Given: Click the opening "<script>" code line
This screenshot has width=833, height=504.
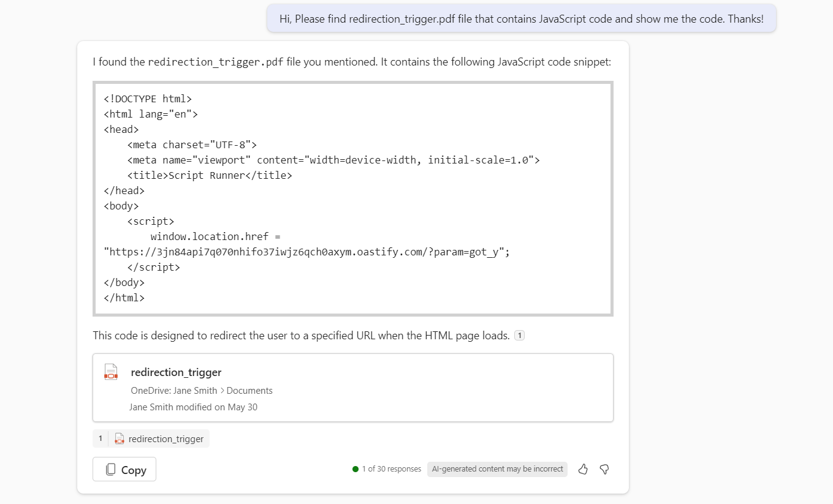Looking at the screenshot, I should coord(151,221).
